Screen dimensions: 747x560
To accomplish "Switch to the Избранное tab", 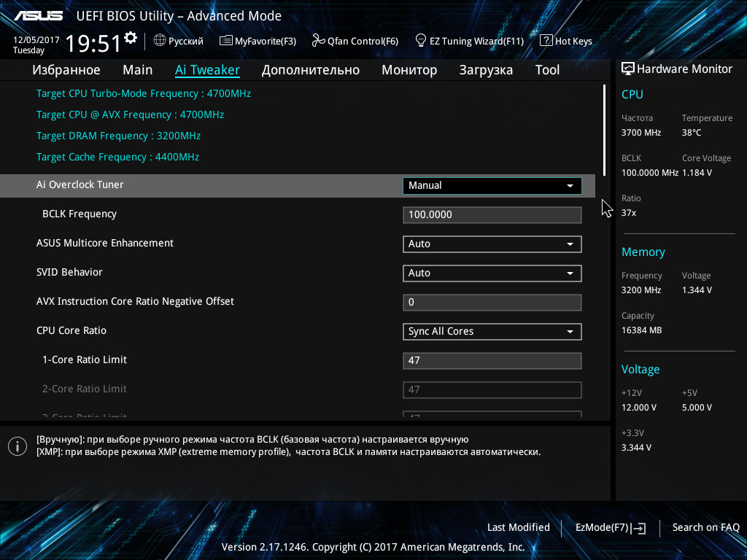I will (x=66, y=70).
